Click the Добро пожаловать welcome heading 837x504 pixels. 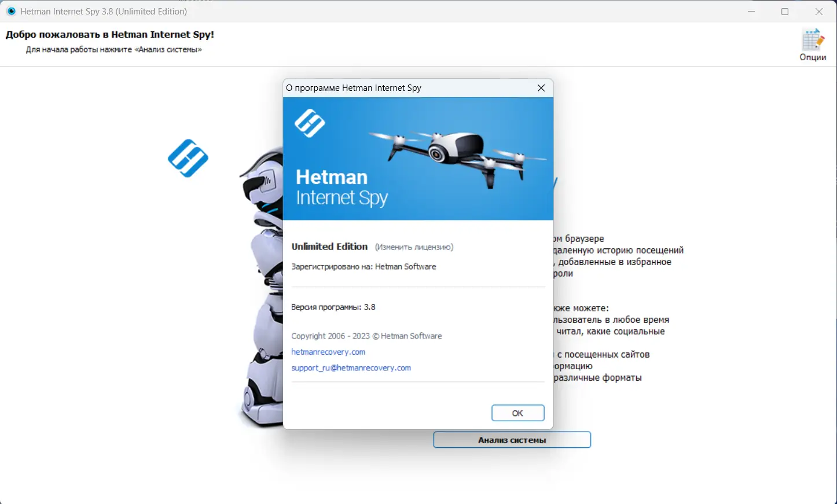(x=109, y=34)
